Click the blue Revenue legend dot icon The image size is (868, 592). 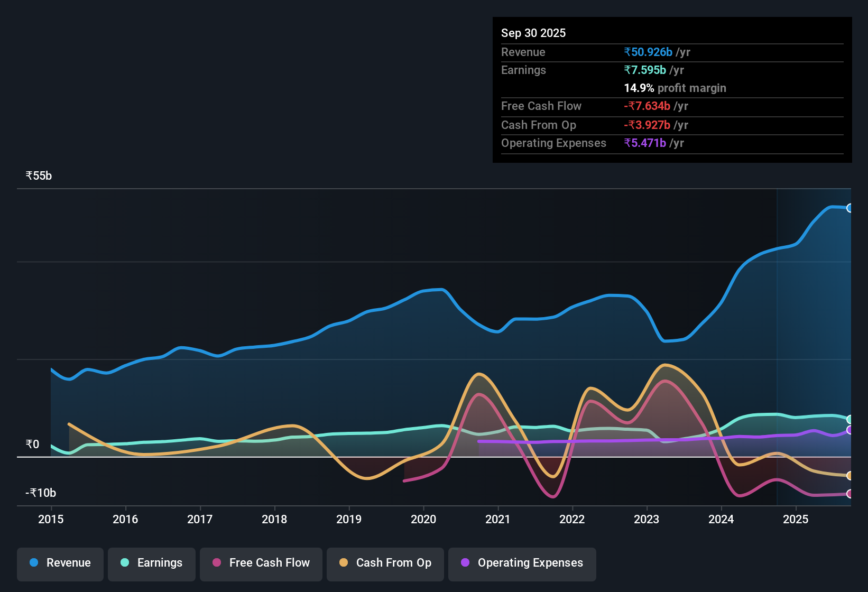pyautogui.click(x=33, y=563)
